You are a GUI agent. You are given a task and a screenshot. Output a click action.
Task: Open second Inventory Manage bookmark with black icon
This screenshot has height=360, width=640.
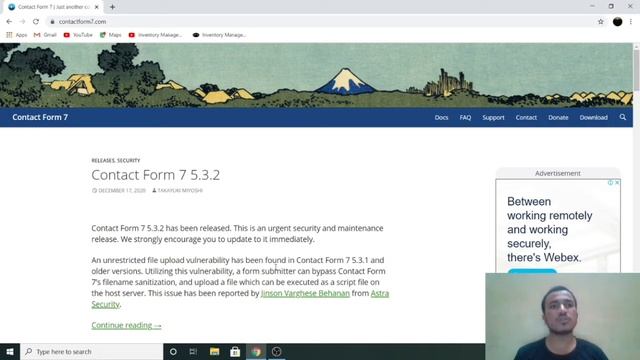[219, 35]
